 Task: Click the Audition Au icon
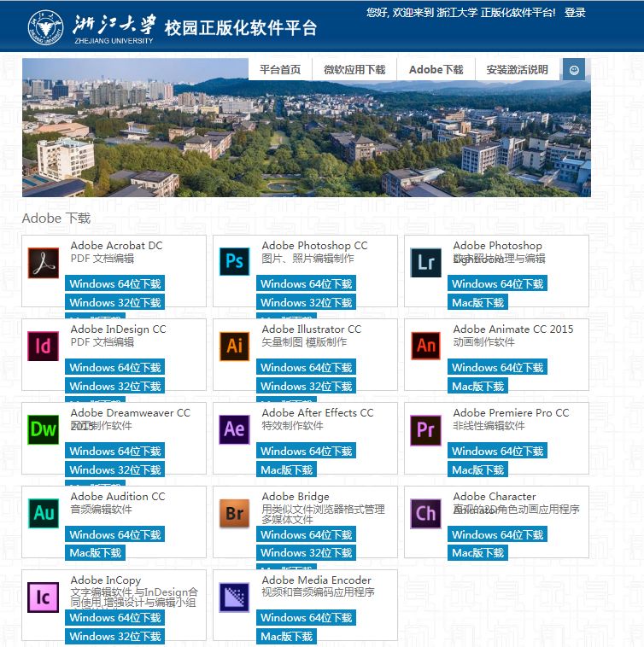click(44, 513)
